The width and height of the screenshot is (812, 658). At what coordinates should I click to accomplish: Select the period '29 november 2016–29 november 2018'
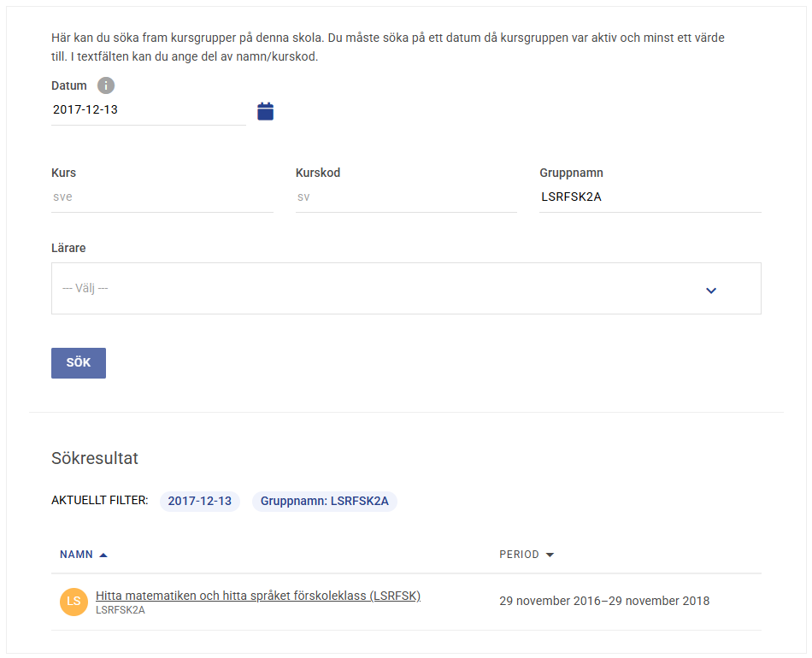click(x=604, y=601)
